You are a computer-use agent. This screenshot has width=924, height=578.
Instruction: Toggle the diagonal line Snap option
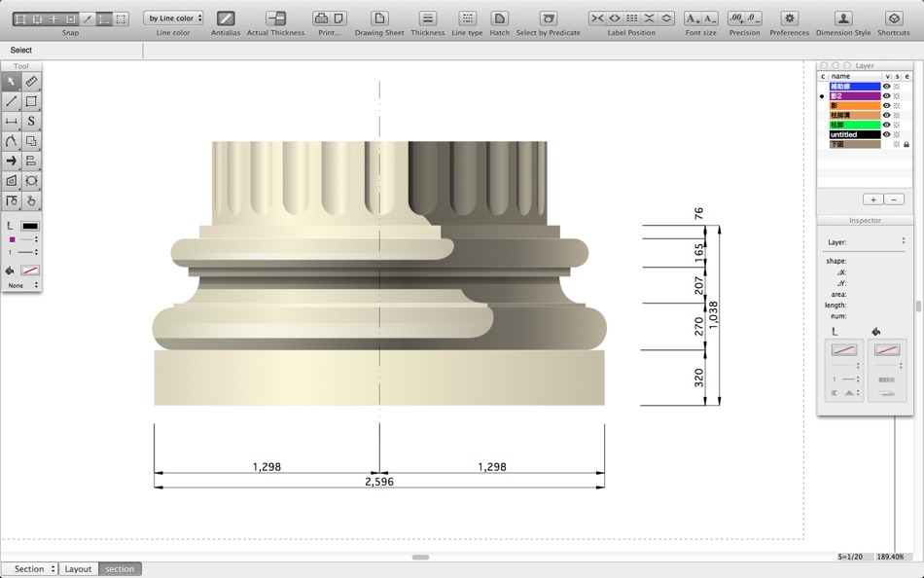88,18
